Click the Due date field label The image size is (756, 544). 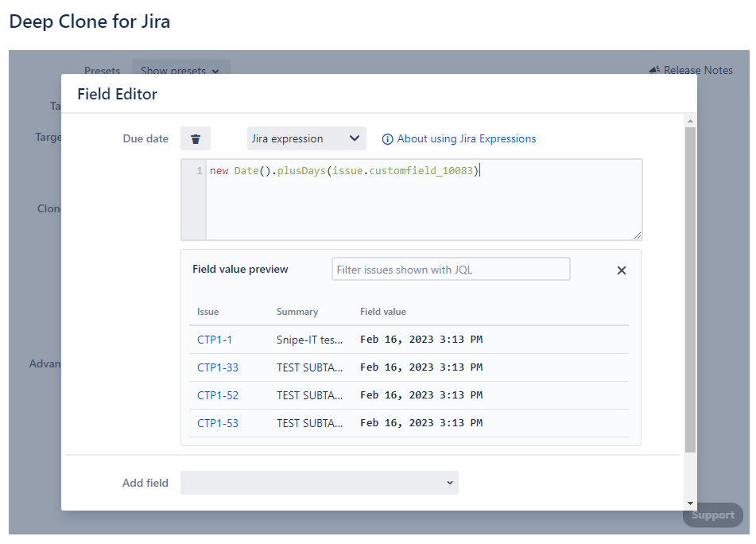click(145, 139)
